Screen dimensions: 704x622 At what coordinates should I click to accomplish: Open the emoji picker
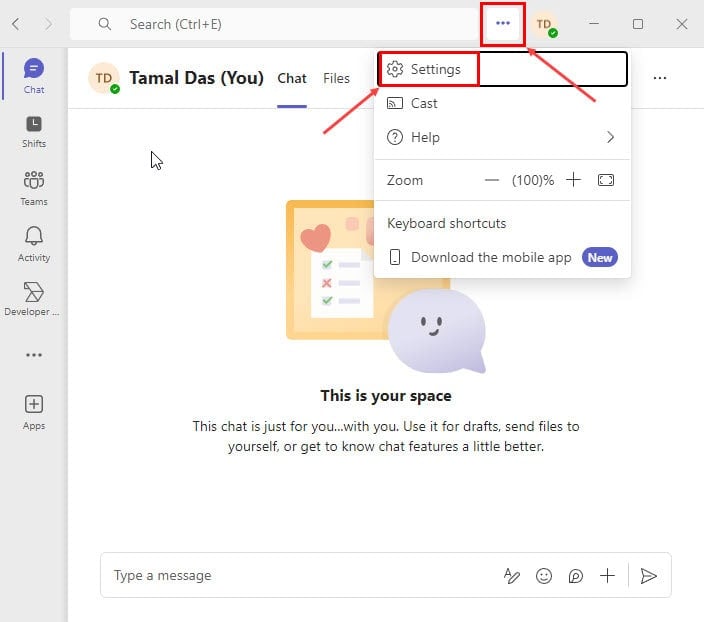tap(543, 575)
